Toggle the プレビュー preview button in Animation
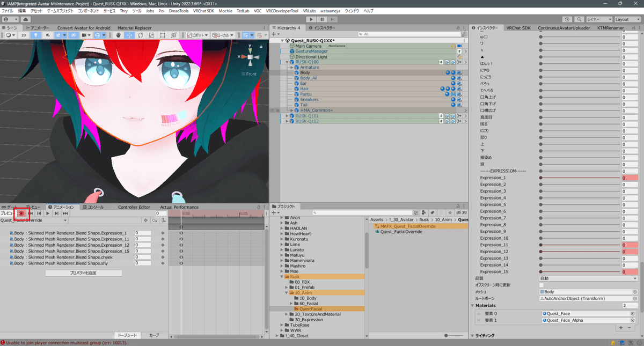This screenshot has height=346, width=644. 8,214
